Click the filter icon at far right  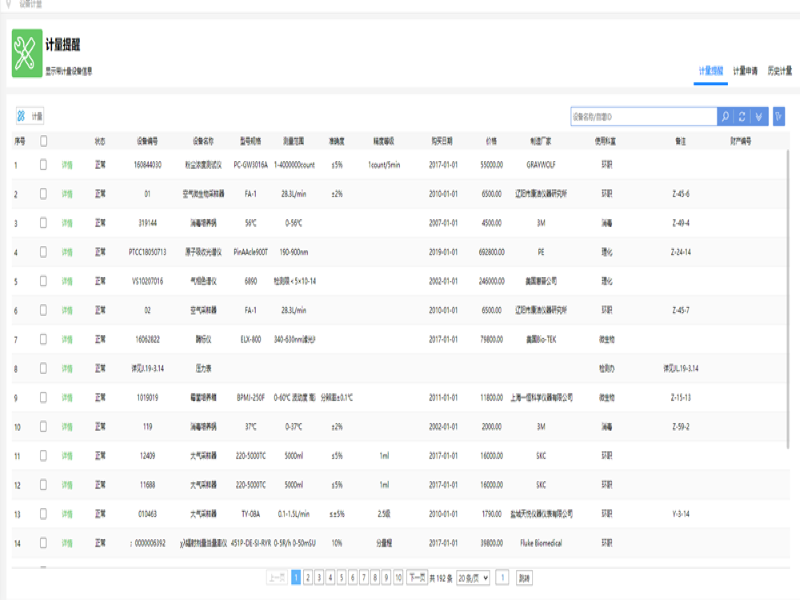[779, 116]
